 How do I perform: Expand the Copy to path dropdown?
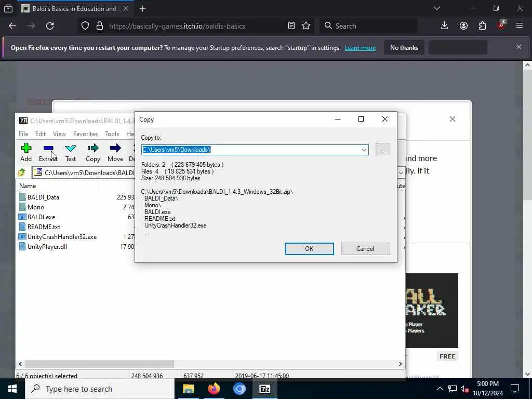click(x=364, y=150)
